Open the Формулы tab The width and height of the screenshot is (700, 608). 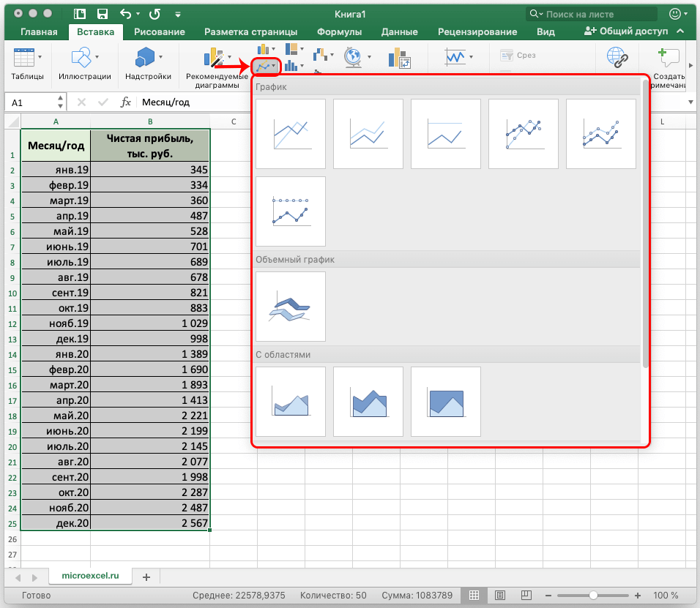339,31
